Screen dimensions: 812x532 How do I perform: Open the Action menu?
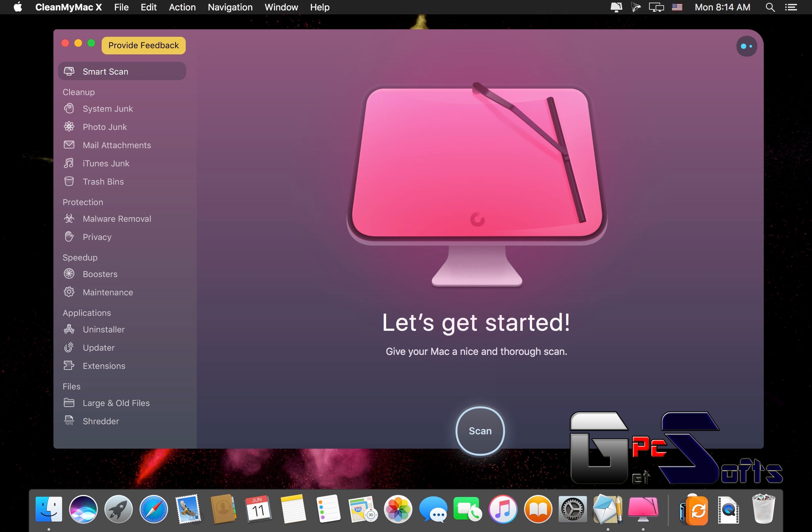point(182,7)
